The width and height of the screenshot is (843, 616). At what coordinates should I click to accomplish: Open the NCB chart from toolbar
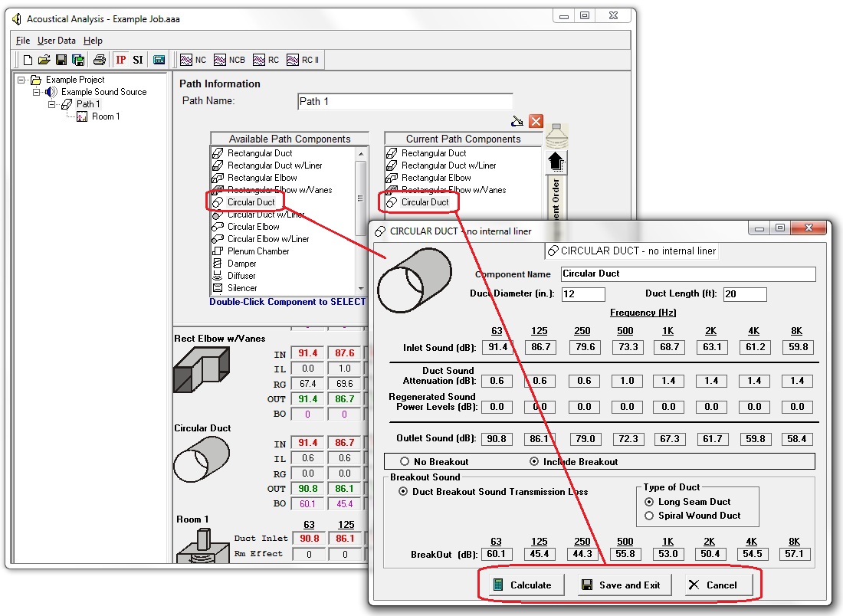[x=230, y=60]
